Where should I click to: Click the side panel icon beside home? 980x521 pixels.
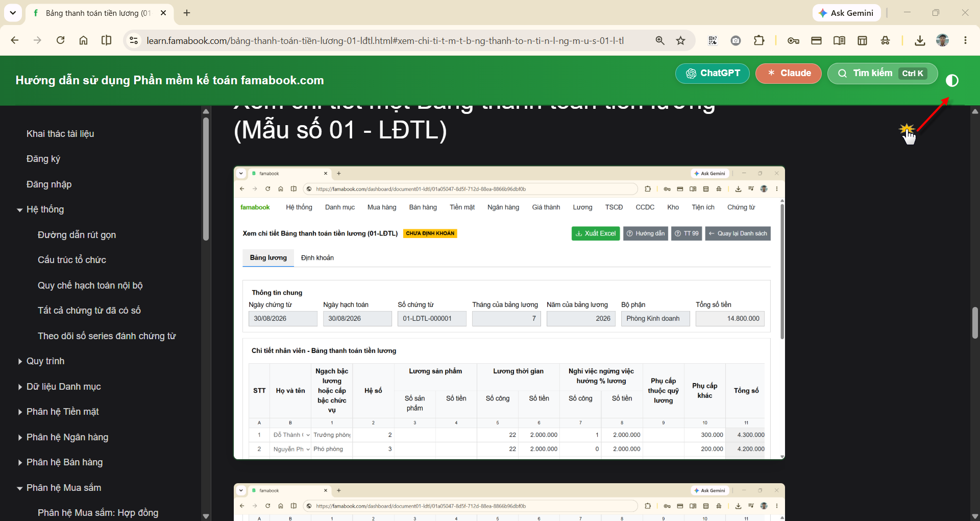(x=106, y=40)
